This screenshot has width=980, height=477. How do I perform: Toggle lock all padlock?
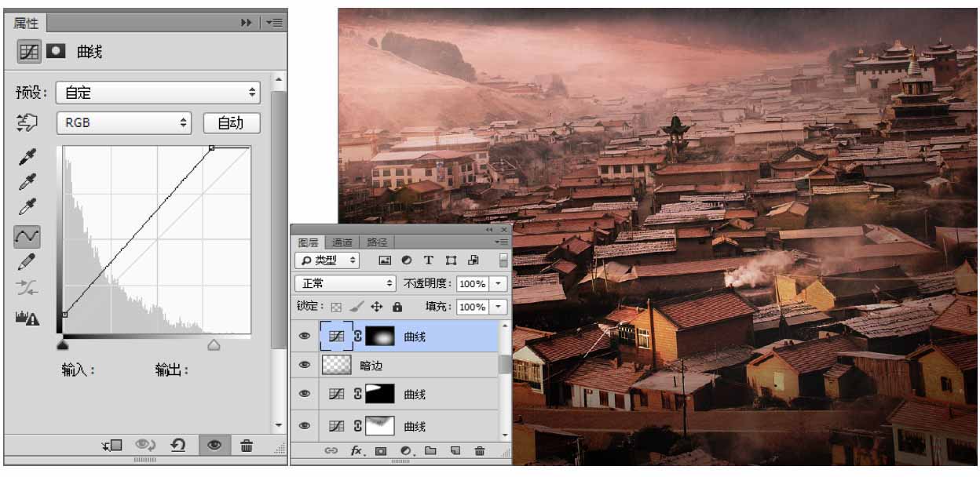[397, 307]
